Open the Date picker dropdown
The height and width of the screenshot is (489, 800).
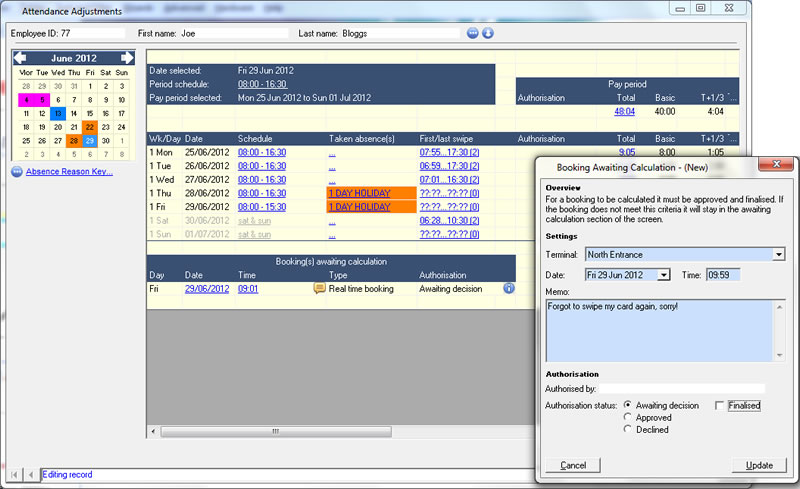point(664,275)
